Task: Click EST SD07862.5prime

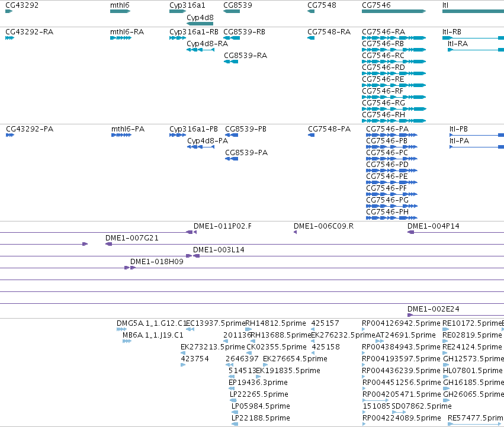Action: coord(399,412)
